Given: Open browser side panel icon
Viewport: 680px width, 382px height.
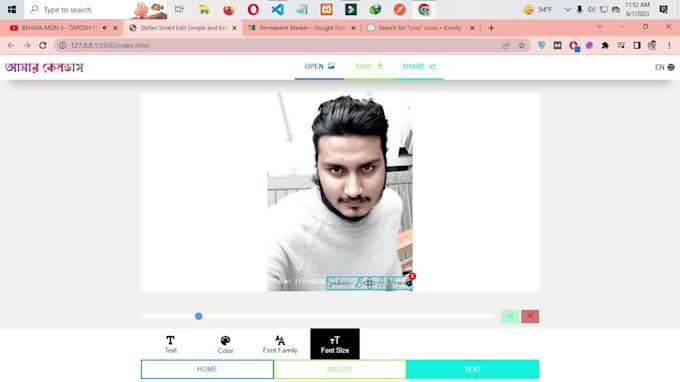Looking at the screenshot, I should coord(637,45).
